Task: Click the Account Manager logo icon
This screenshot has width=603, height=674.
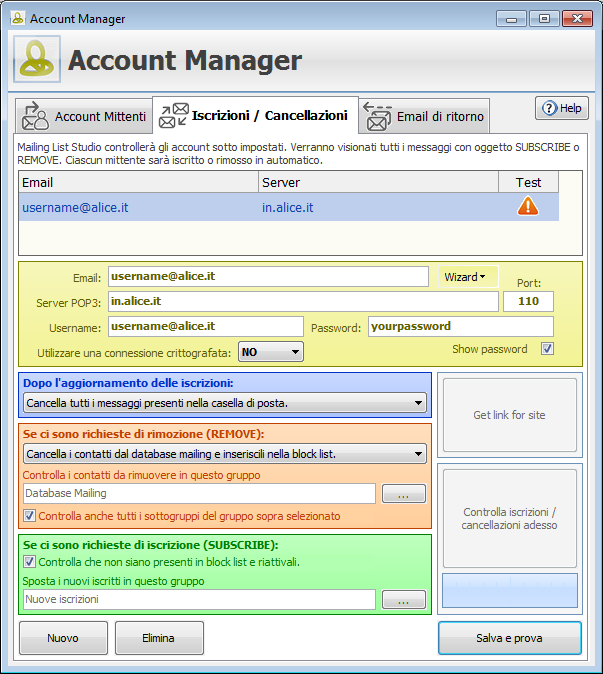Action: [37, 60]
